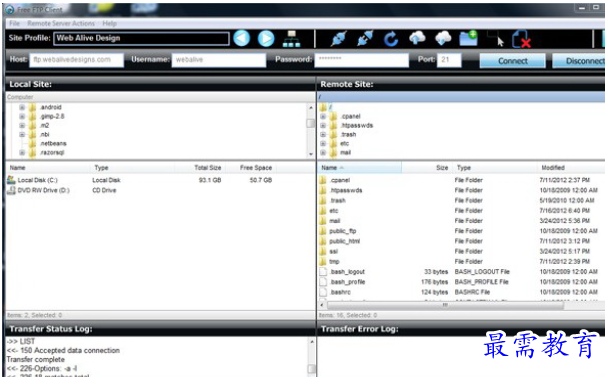Click the Connect button

512,61
